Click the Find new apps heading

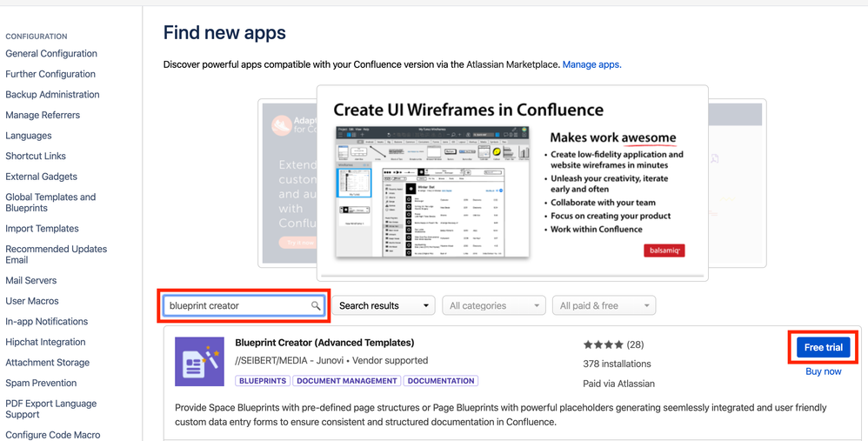click(224, 33)
